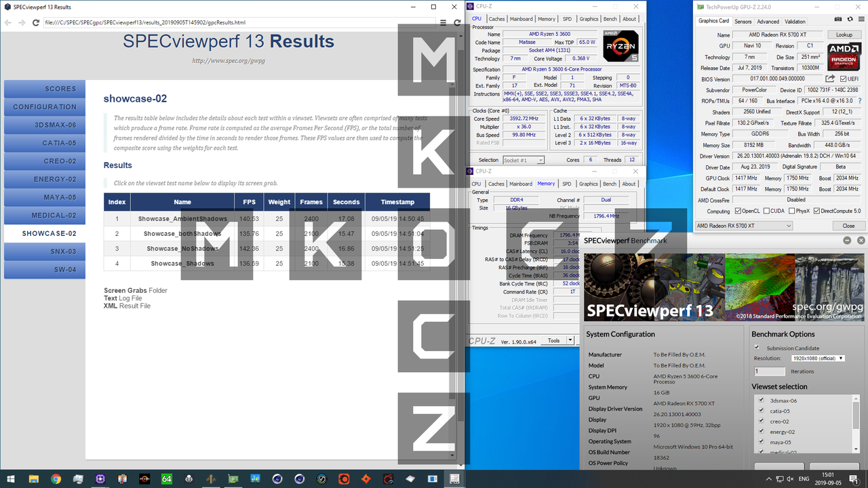868x488 pixels.
Task: Minimize the SPECviewperf Benchmark panel
Action: coord(847,240)
